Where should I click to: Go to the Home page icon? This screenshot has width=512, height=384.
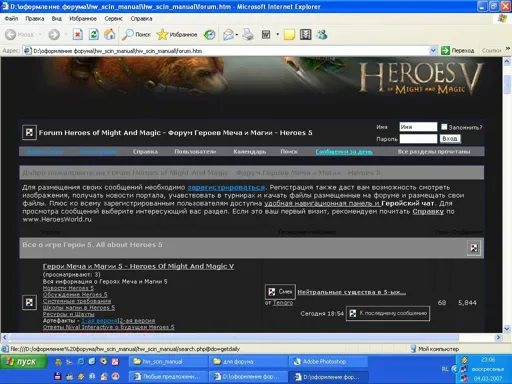(x=110, y=34)
